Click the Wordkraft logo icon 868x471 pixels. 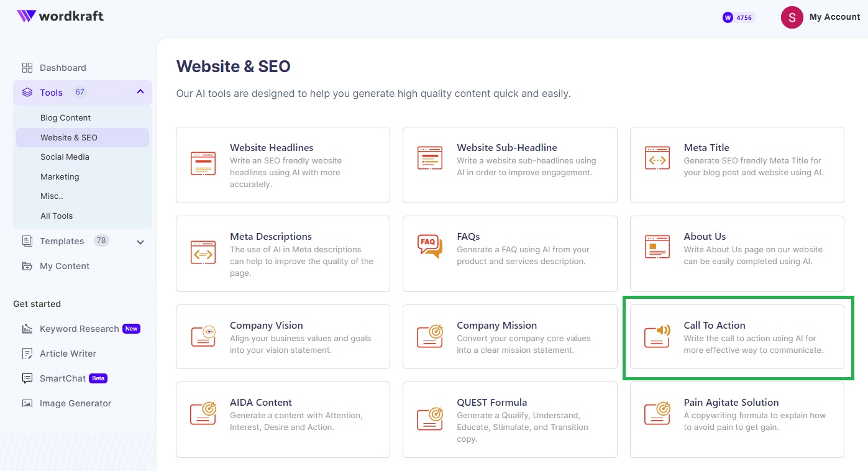(x=26, y=16)
